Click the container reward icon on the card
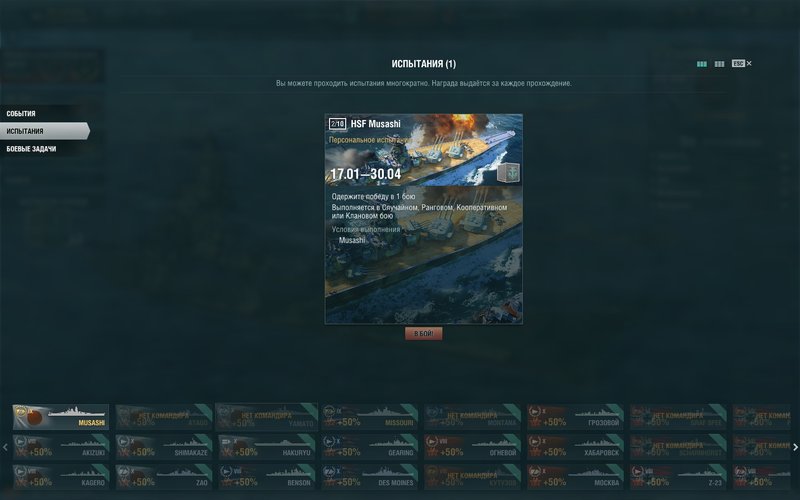The image size is (800, 500). 508,172
